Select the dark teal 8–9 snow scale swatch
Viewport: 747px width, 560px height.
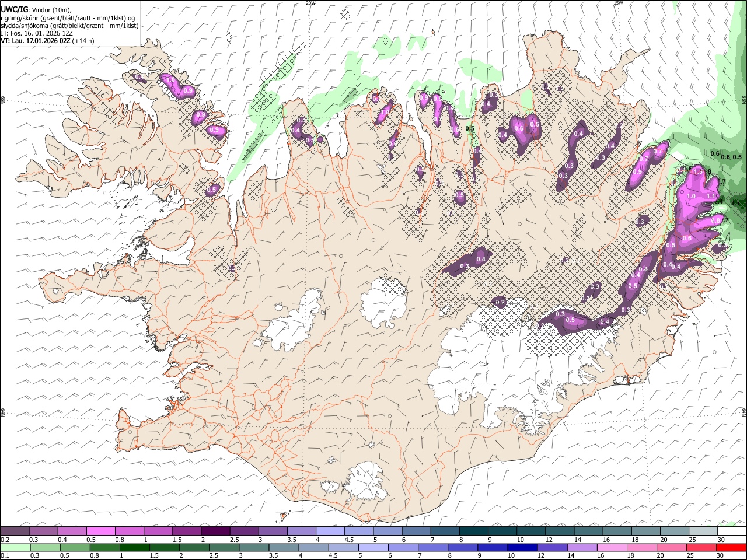[474, 531]
